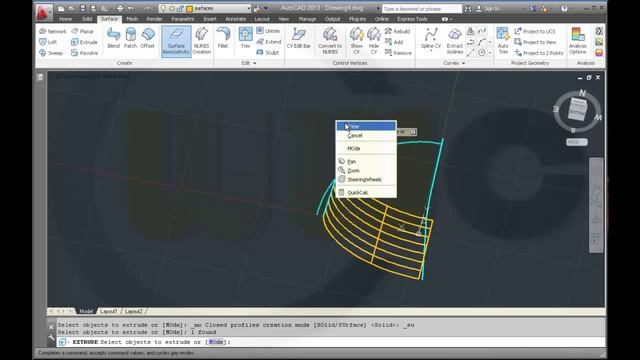This screenshot has height=360, width=640.
Task: Click the Patch surface tool
Action: tap(131, 38)
